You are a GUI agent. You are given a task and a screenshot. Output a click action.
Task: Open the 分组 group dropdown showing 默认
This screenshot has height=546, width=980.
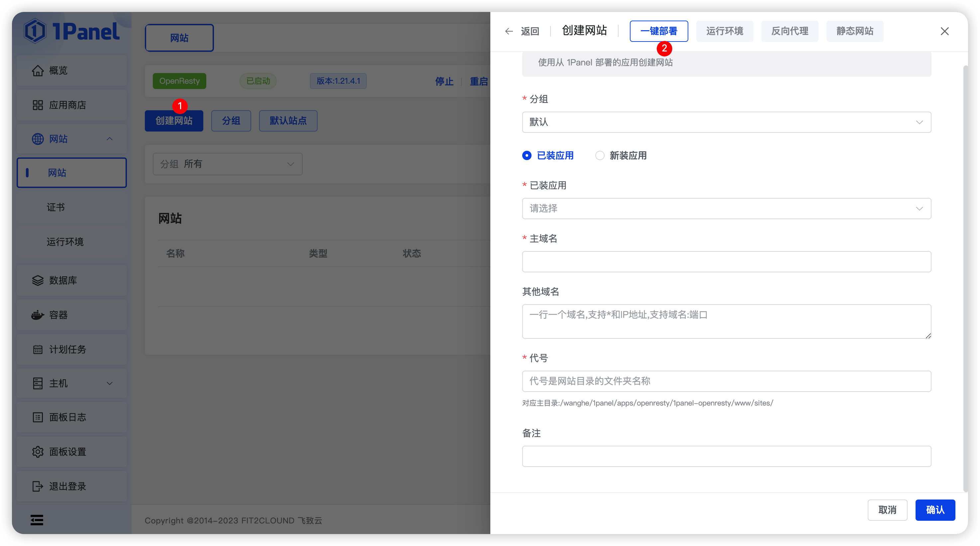(726, 122)
